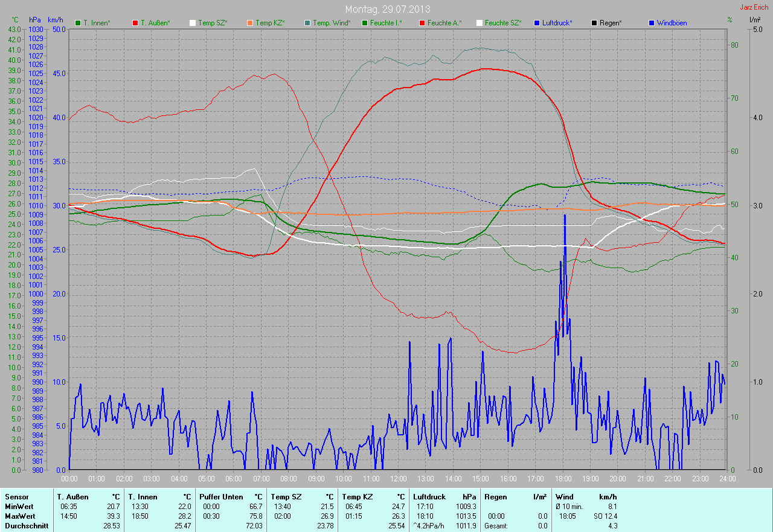Click the 12:00 time axis label
Screen dimensions: 773x532
coord(399,479)
